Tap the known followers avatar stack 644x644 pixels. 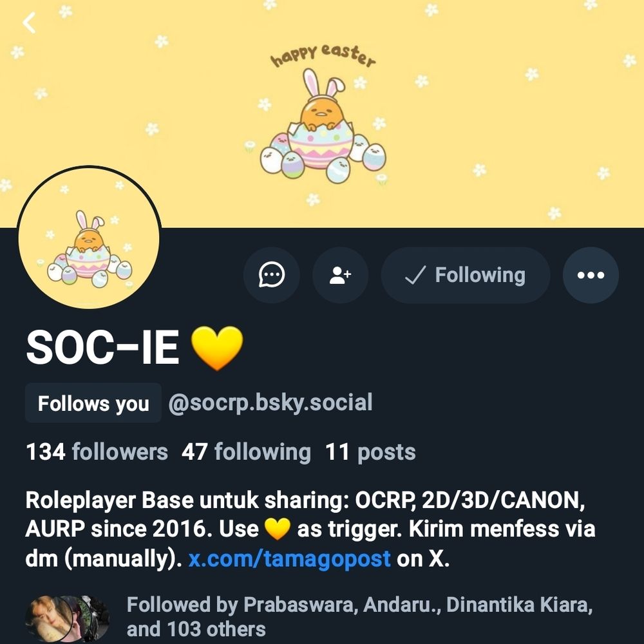(68, 618)
